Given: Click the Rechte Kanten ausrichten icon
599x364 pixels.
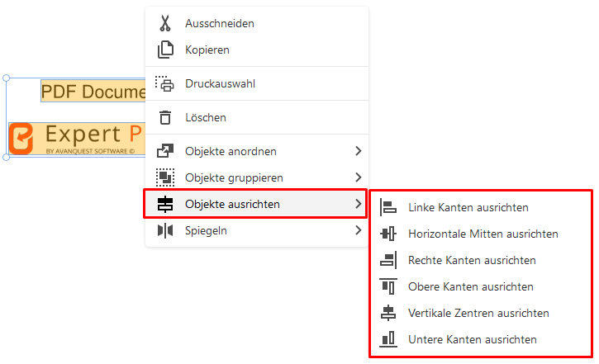Looking at the screenshot, I should pos(388,260).
